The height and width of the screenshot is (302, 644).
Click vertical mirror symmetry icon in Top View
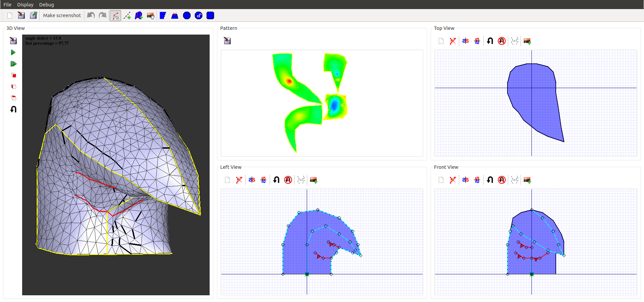[x=465, y=41]
